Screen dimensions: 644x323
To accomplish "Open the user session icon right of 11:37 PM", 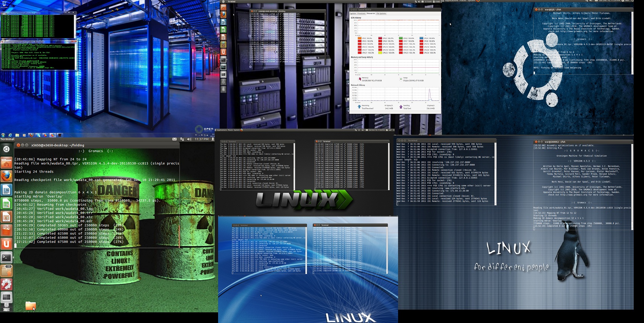I will coord(213,139).
